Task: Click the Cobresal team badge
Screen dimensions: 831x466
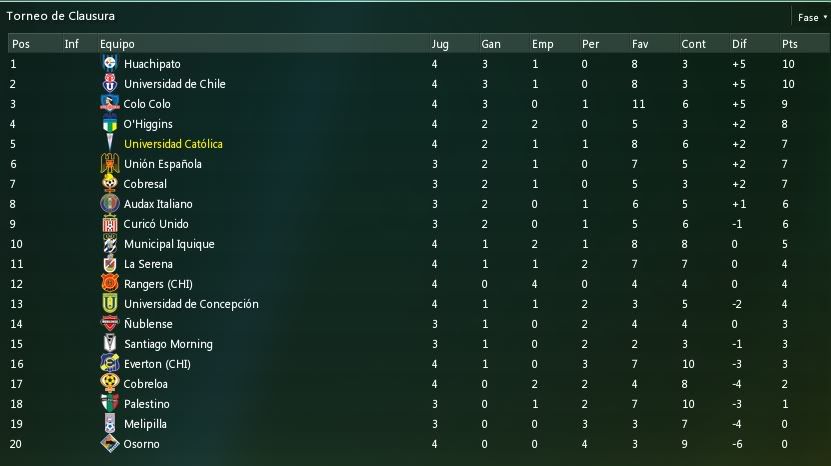Action: pos(110,183)
